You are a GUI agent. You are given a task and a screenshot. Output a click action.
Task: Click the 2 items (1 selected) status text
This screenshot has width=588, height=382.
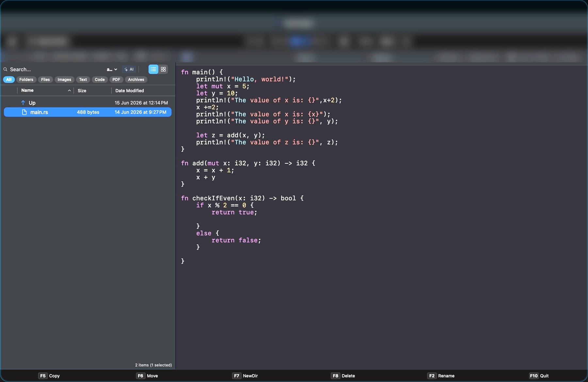point(154,365)
